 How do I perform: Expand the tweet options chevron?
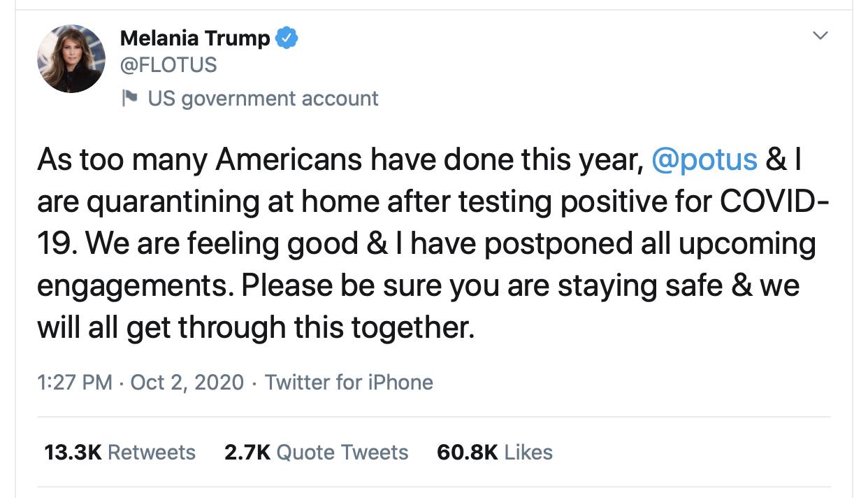click(821, 35)
